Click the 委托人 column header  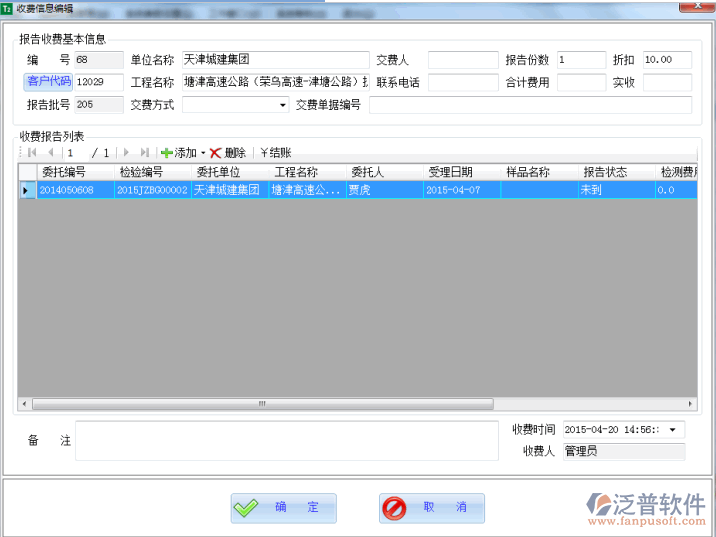point(385,172)
